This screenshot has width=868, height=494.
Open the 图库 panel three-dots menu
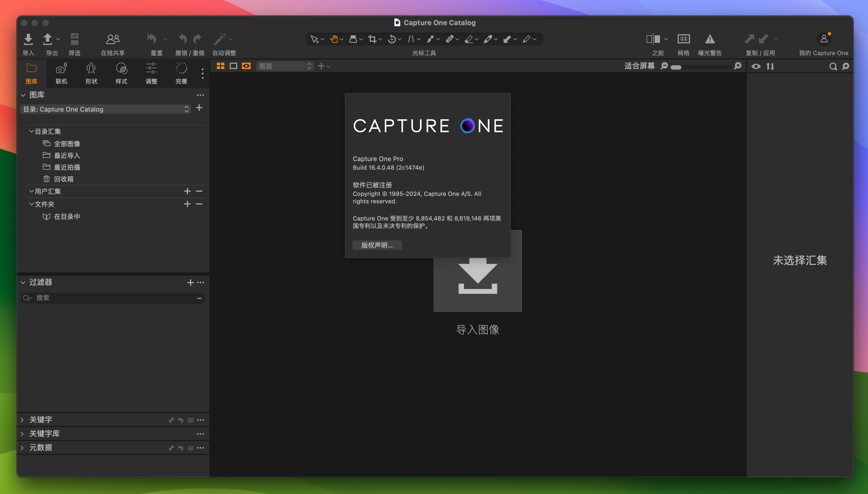[200, 95]
